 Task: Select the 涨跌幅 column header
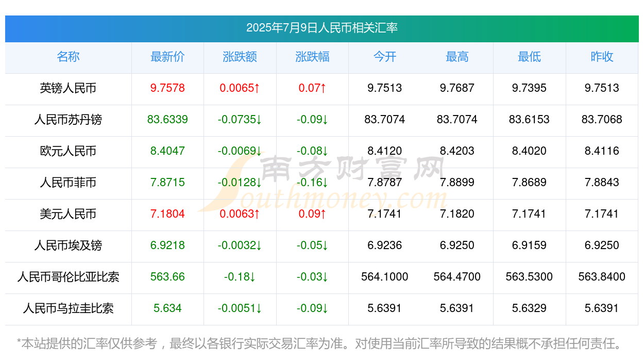pos(312,57)
